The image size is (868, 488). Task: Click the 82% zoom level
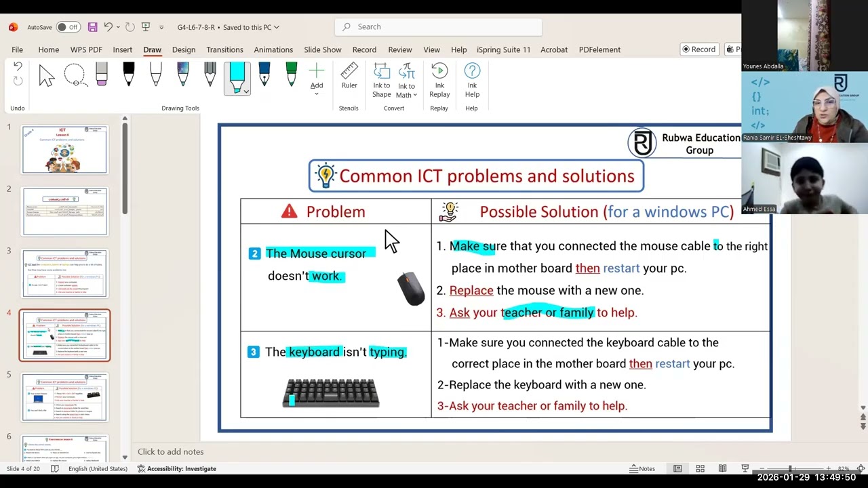click(x=844, y=468)
